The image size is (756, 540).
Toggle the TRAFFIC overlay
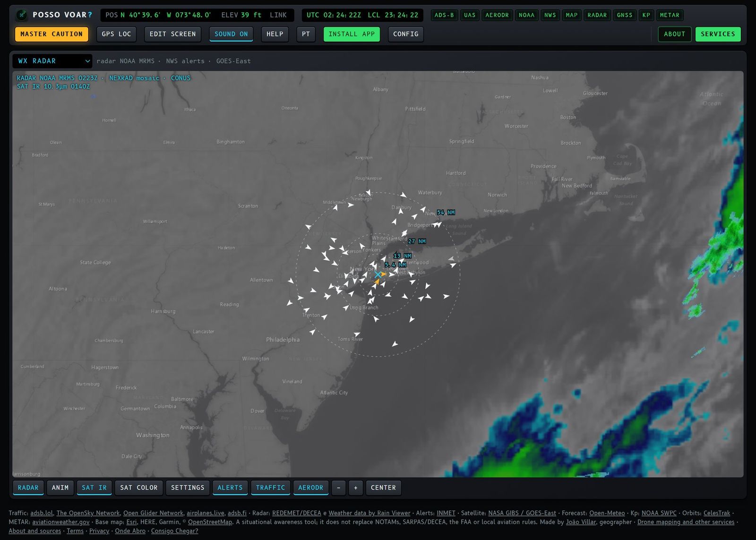tap(270, 488)
